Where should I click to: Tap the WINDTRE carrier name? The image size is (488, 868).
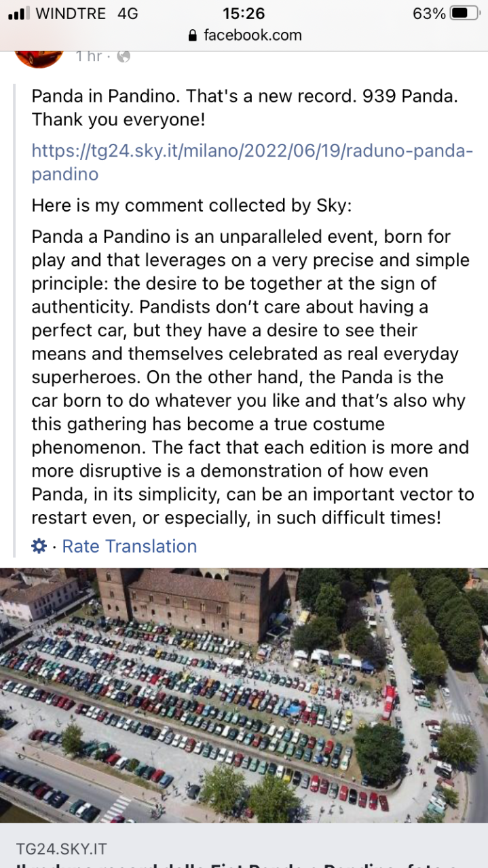point(70,13)
